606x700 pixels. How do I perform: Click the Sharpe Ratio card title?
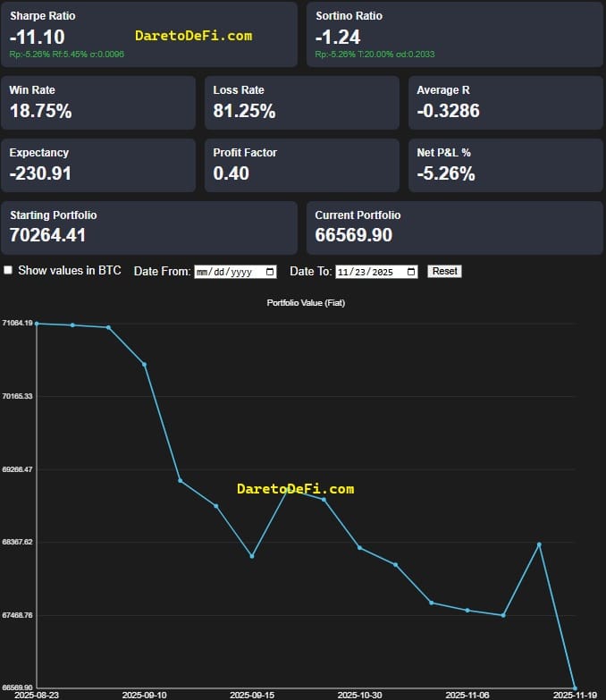pyautogui.click(x=42, y=16)
